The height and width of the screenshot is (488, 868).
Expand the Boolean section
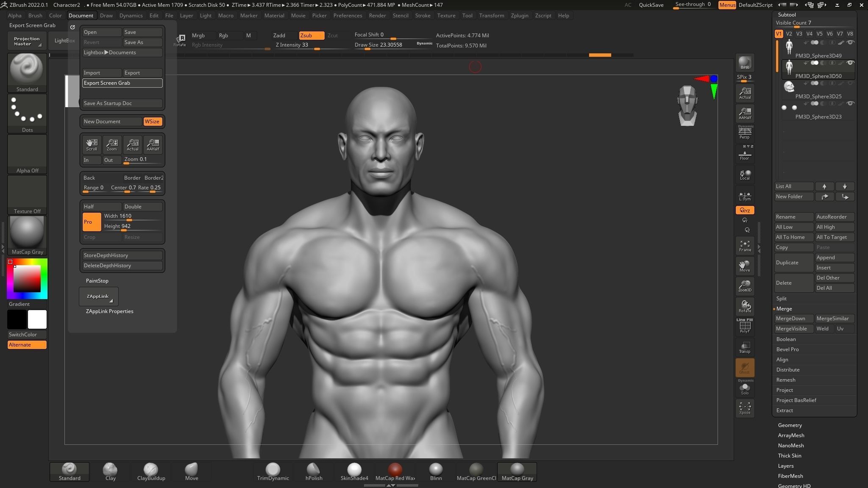[786, 339]
